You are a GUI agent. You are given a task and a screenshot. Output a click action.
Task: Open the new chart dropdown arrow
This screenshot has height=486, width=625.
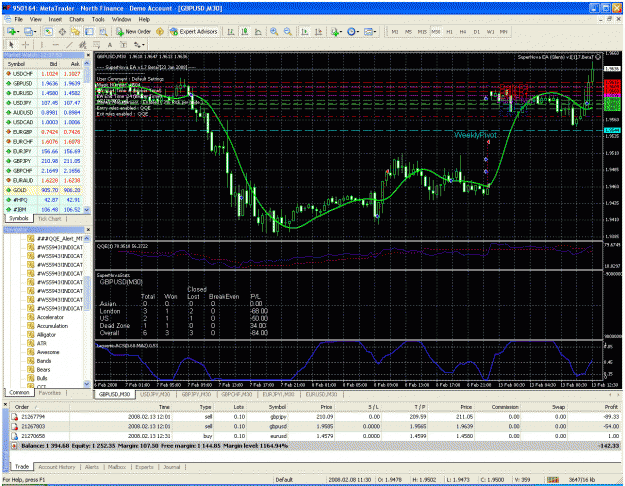pyautogui.click(x=18, y=32)
